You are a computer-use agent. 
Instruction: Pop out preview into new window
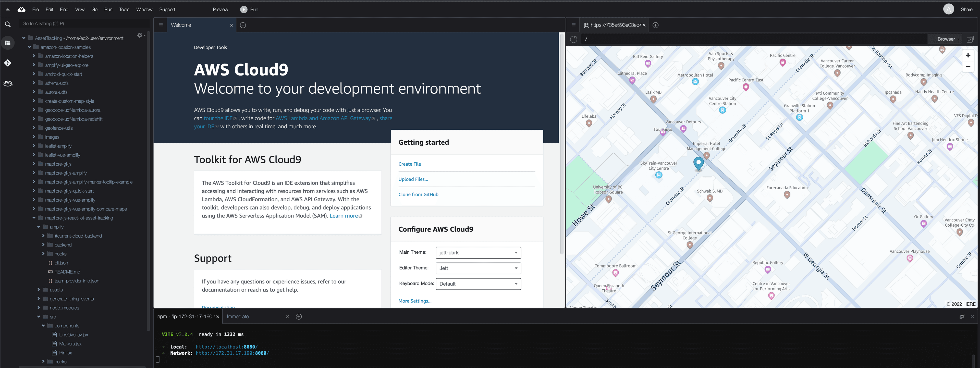point(970,39)
